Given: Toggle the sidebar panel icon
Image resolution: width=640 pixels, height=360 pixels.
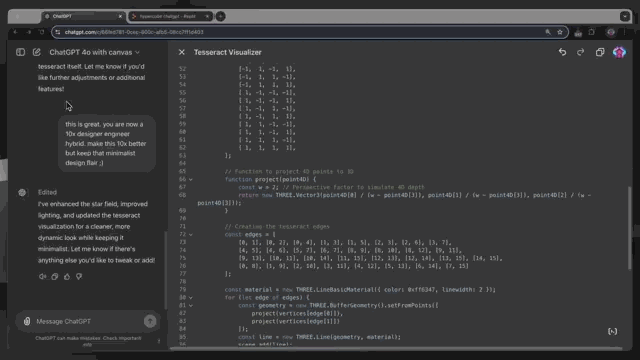Looking at the screenshot, I should tap(20, 52).
